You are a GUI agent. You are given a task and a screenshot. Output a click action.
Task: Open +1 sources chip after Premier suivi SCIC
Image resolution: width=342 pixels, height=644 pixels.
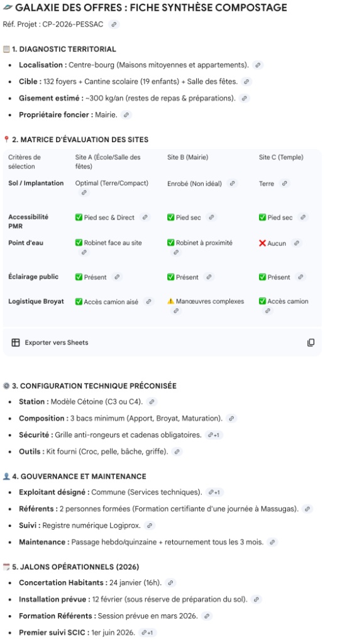147,633
